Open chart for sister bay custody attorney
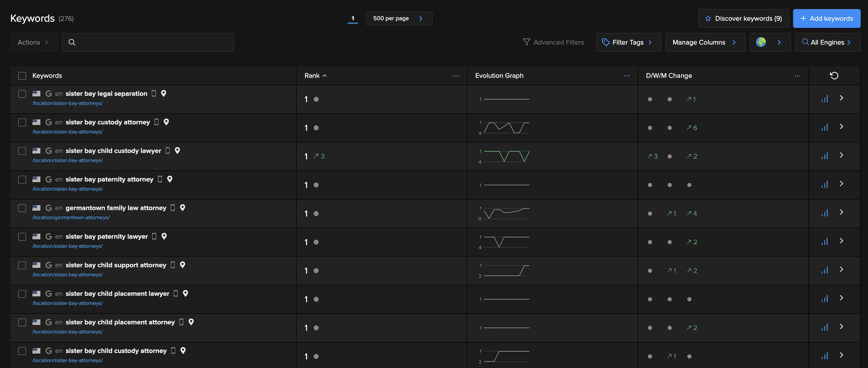Screen dimensions: 868x368 825,127
